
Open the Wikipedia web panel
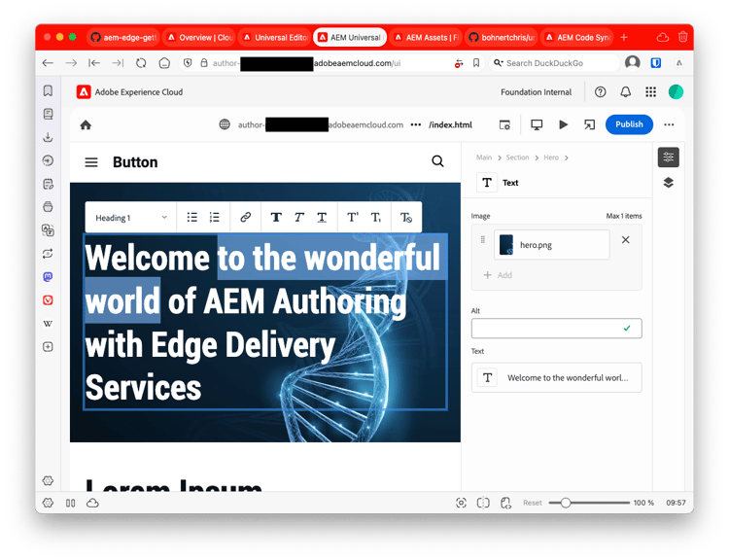click(x=48, y=323)
